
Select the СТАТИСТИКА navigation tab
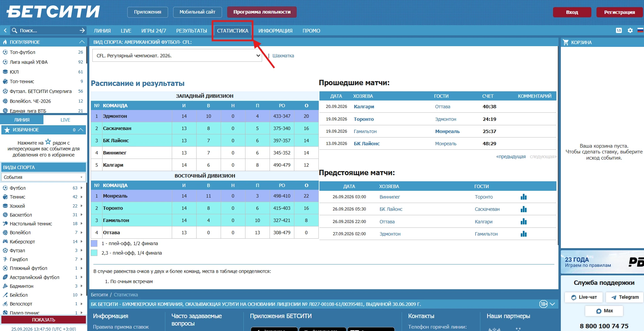click(x=233, y=31)
